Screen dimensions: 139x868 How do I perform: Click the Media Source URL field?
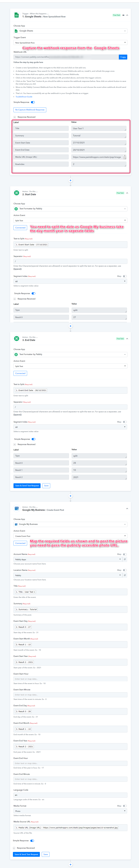70,828
